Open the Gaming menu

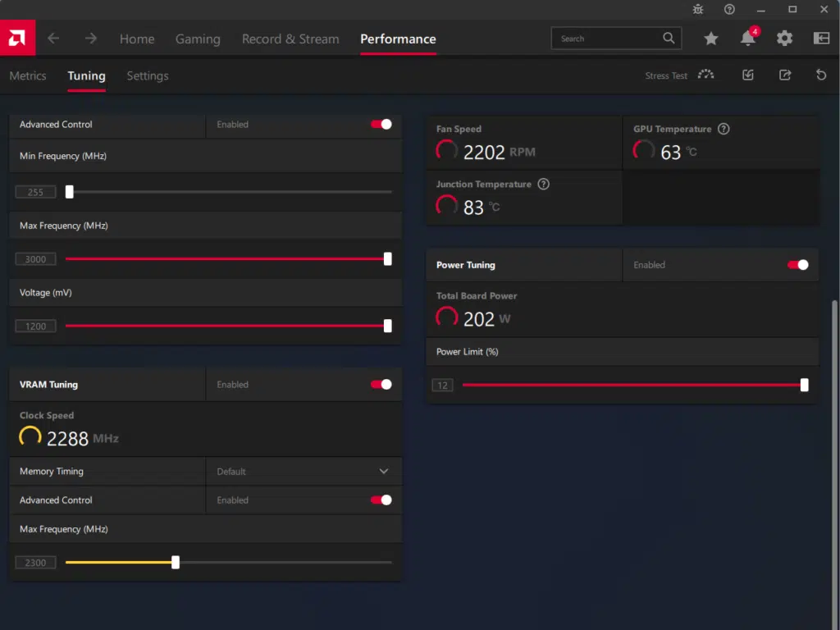pyautogui.click(x=197, y=39)
